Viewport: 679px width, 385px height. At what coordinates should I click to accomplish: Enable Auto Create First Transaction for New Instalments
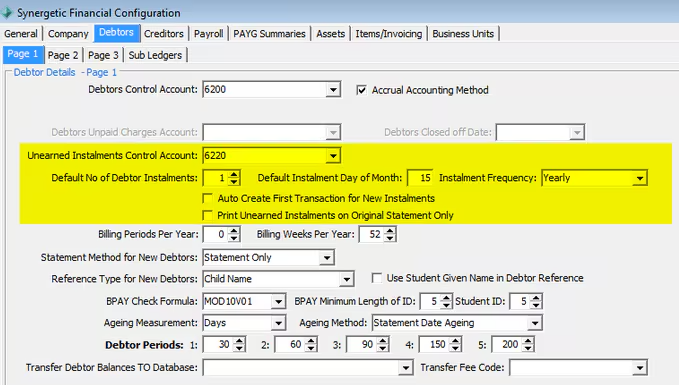208,198
